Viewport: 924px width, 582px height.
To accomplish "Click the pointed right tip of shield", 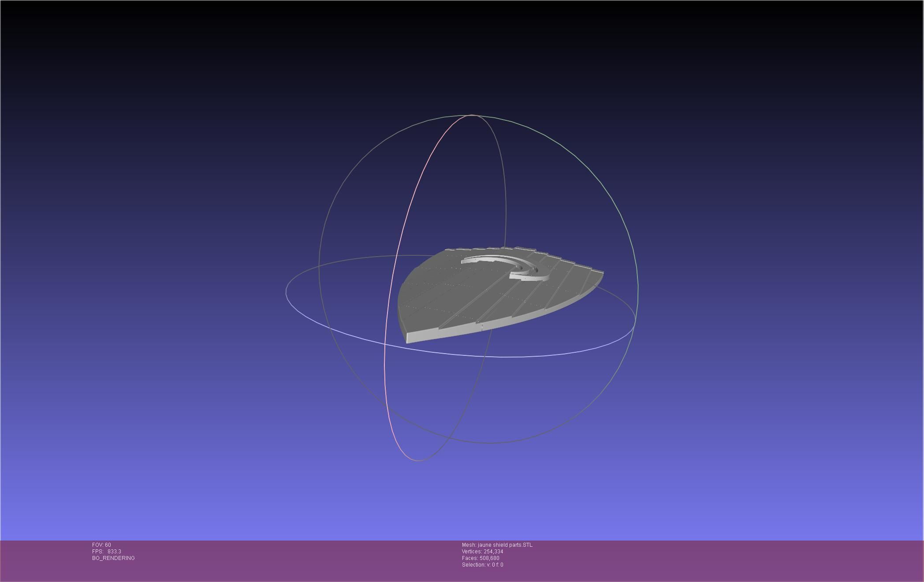I will (x=601, y=274).
